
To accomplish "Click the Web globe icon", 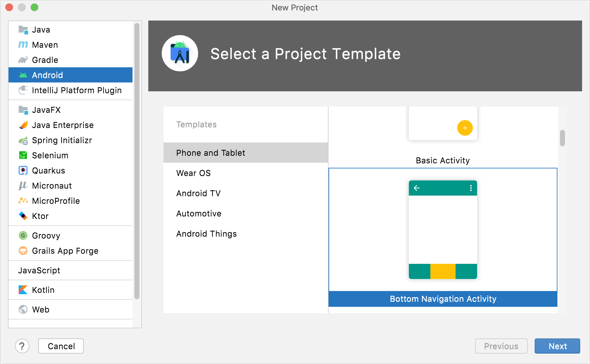I will click(23, 310).
